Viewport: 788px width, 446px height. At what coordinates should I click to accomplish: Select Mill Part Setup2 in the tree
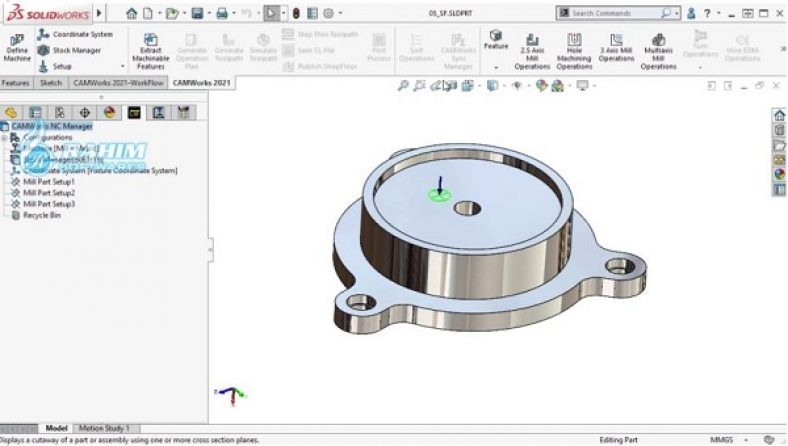[x=48, y=192]
